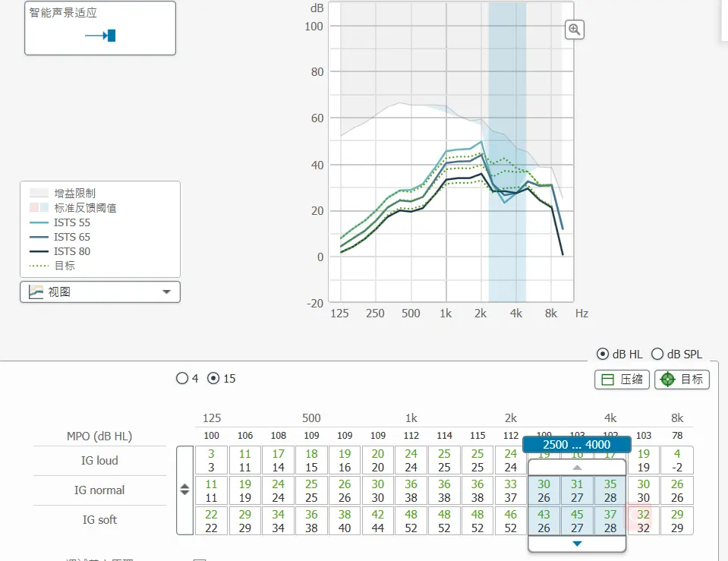
Task: Choose the 15 channel radio option
Action: [x=213, y=378]
